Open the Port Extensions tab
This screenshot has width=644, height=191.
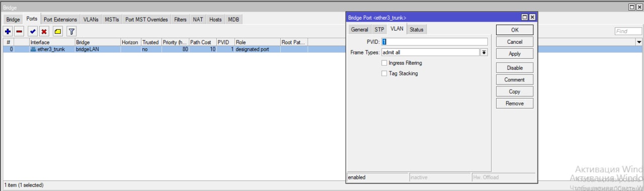tap(60, 20)
